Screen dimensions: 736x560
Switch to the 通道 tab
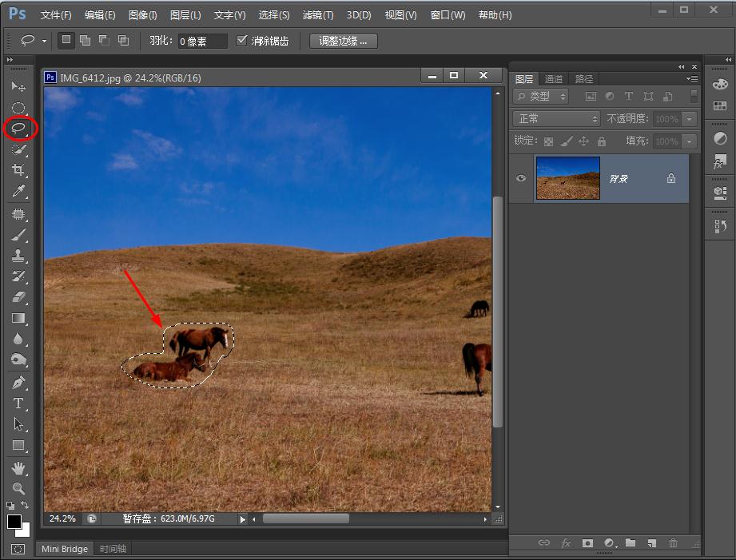tap(554, 79)
